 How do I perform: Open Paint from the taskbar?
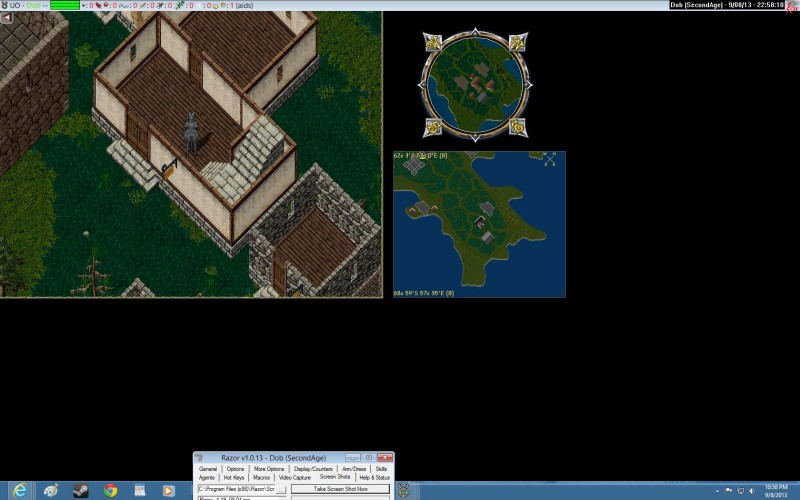(50, 491)
